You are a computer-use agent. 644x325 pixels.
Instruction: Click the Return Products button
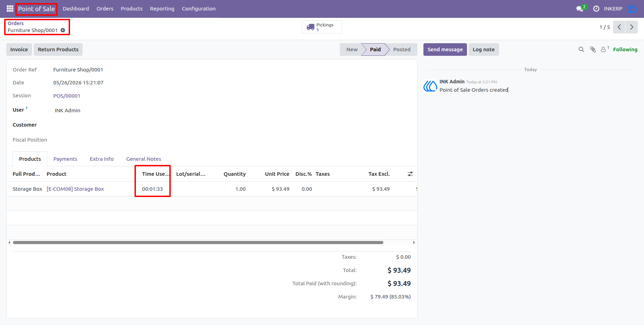(58, 50)
